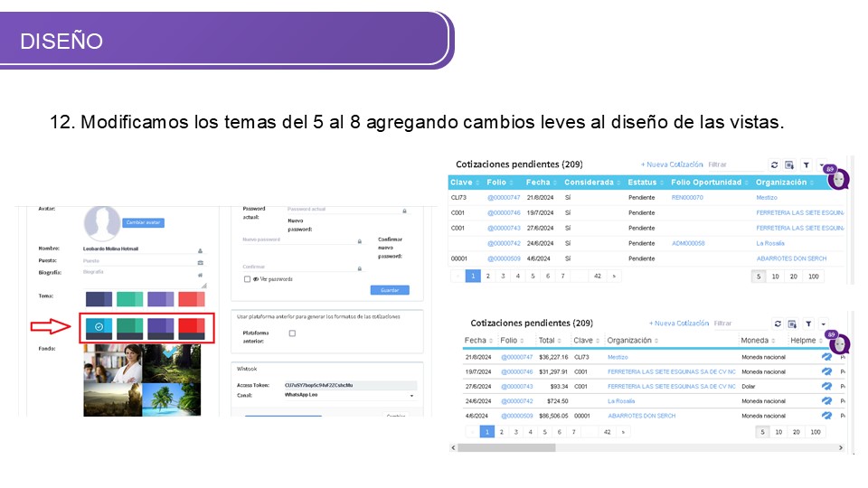The width and height of the screenshot is (868, 488).
Task: Show 10 rows per page in upper table
Action: click(x=775, y=277)
